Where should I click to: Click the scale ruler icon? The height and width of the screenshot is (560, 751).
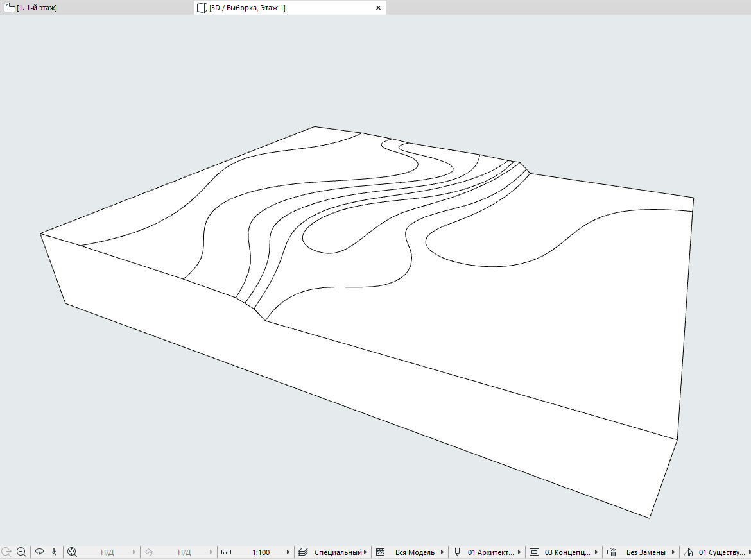(x=226, y=552)
